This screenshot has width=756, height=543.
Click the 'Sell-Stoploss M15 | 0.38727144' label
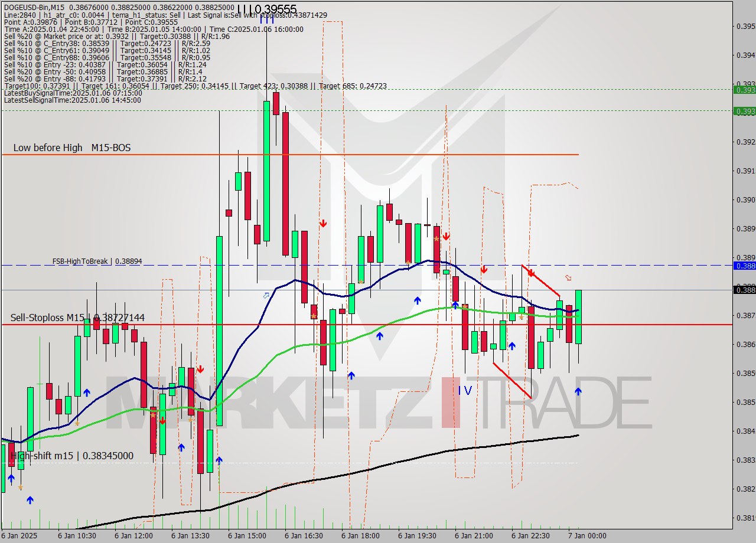click(x=77, y=318)
